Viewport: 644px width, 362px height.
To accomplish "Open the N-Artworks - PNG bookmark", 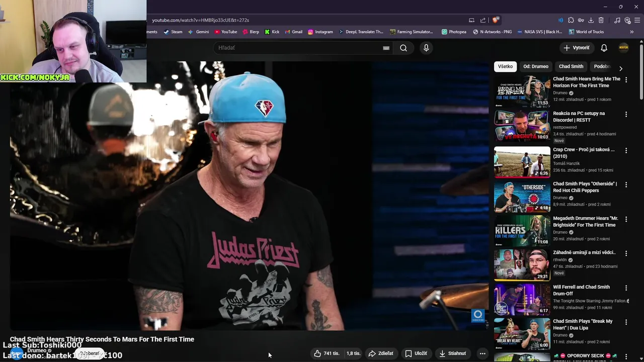I will pos(492,32).
